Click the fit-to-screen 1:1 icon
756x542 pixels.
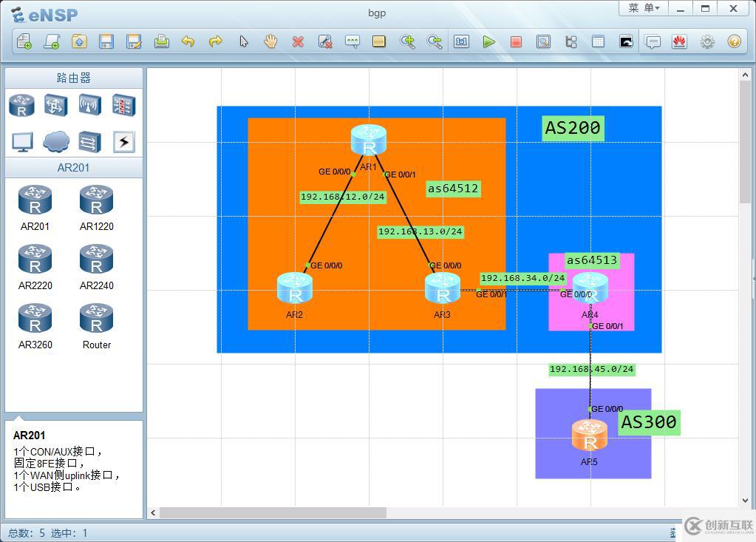click(x=461, y=42)
